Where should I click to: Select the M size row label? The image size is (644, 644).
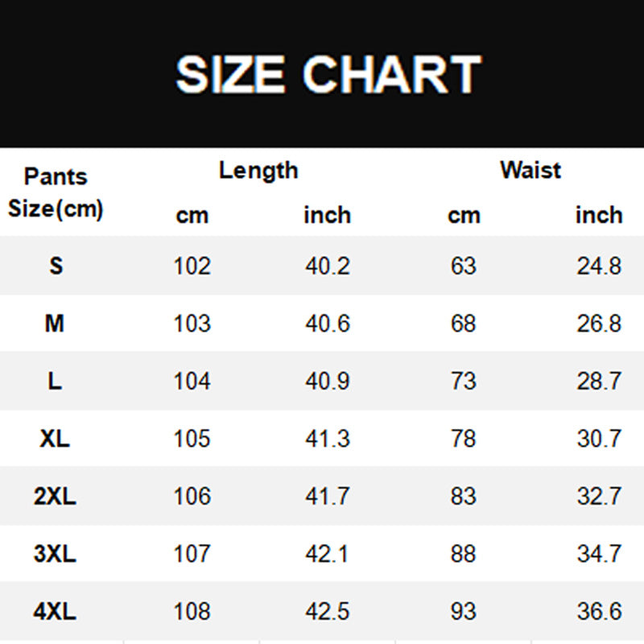point(55,324)
